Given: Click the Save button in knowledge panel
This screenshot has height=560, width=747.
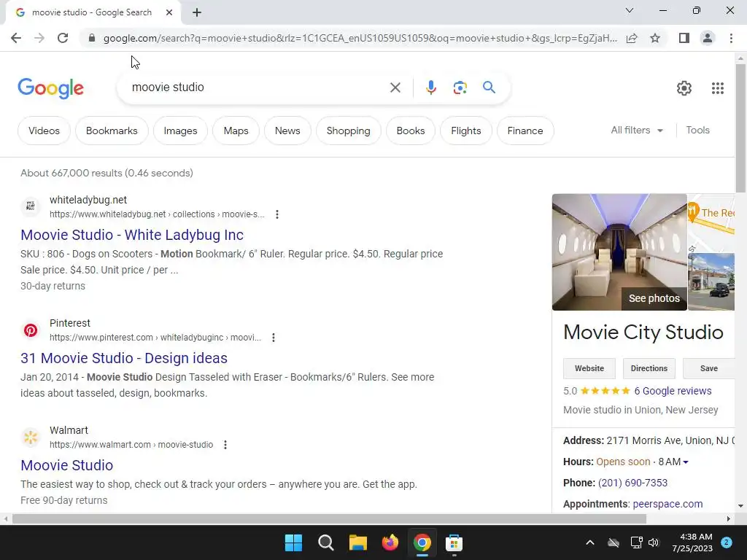Looking at the screenshot, I should click(x=708, y=368).
